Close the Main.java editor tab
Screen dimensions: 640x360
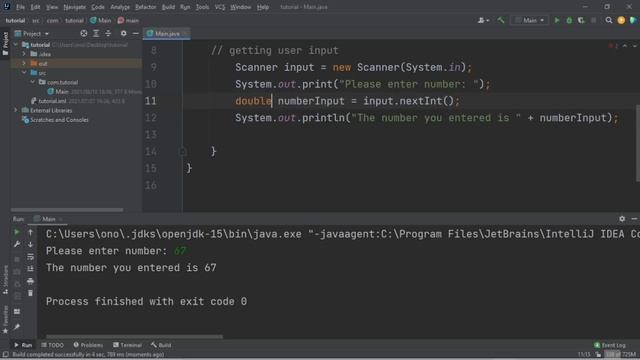(185, 33)
